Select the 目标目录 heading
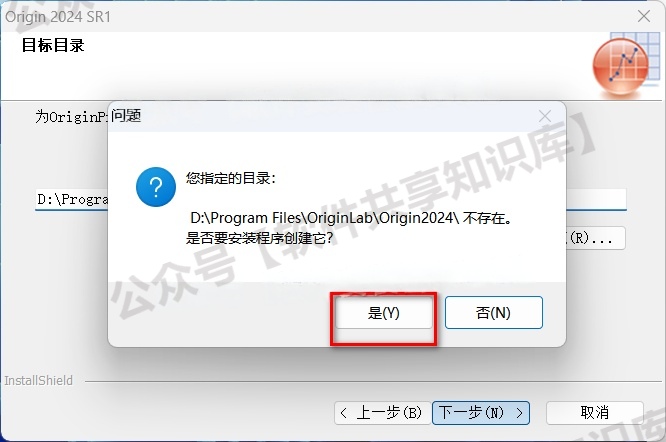This screenshot has height=442, width=666. tap(53, 45)
